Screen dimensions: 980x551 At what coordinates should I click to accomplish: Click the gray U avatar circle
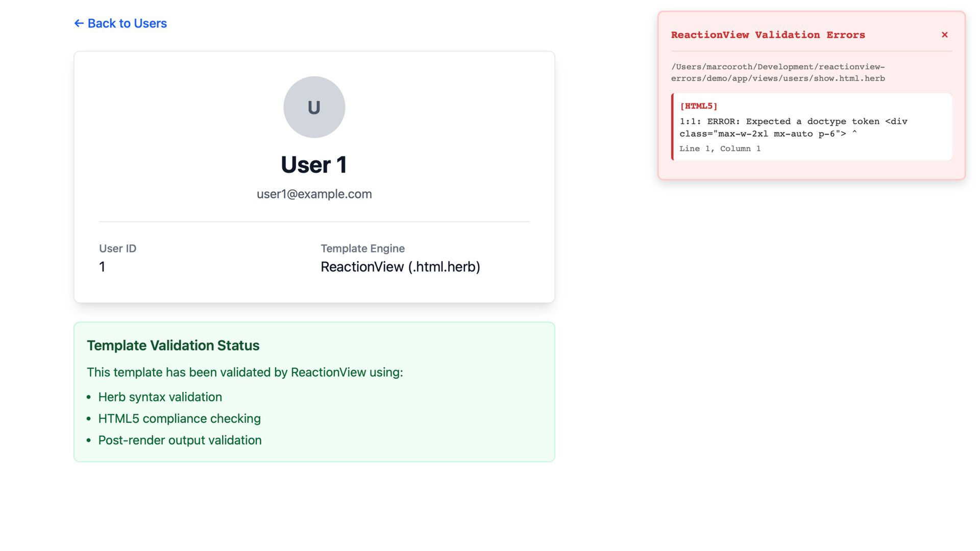click(x=314, y=107)
